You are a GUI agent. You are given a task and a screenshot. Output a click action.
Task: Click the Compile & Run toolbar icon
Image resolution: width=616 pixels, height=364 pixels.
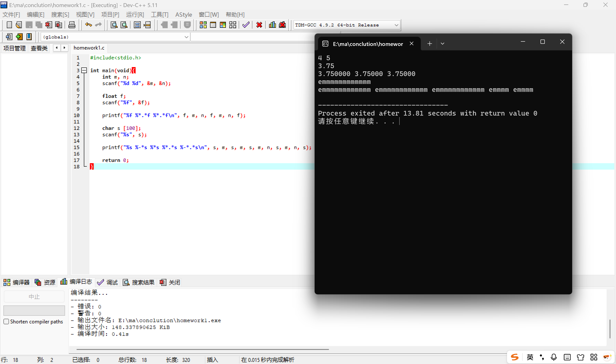223,25
